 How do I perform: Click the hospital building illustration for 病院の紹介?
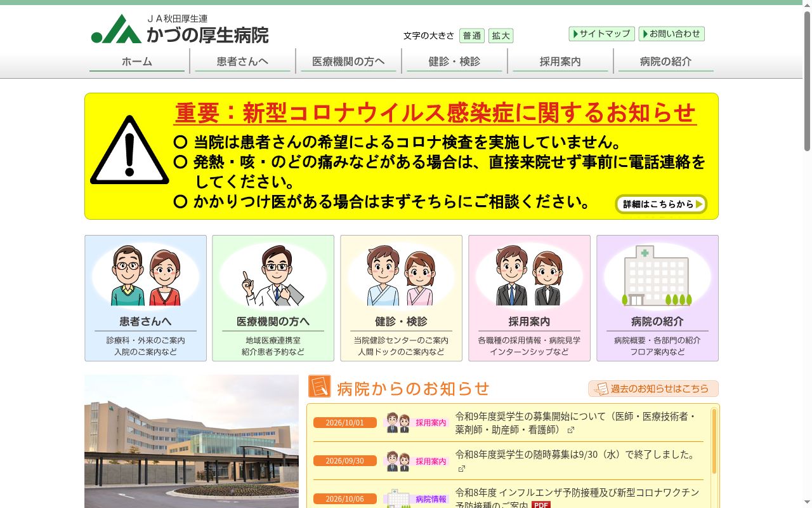point(657,275)
